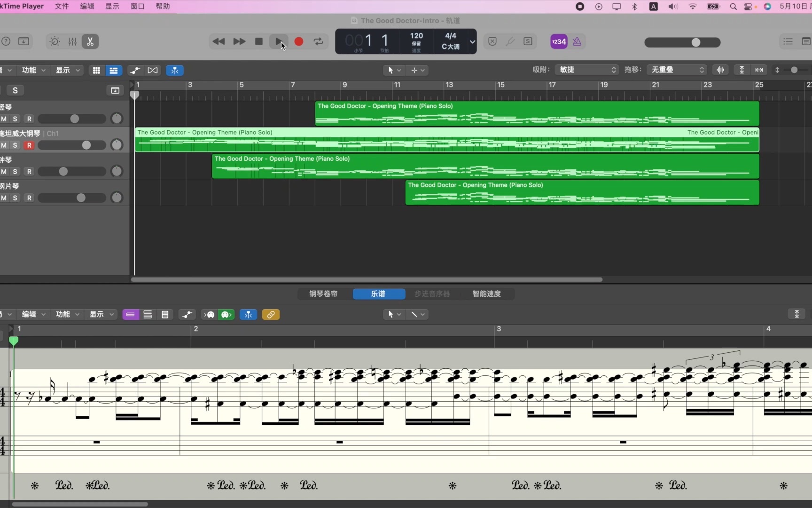
Task: Expand the LCD display mode chevron
Action: click(x=472, y=41)
